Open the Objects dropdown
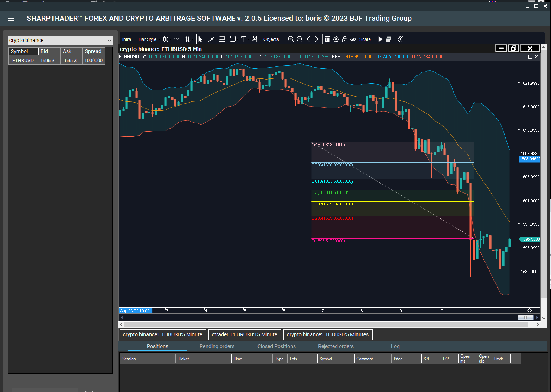 coord(271,39)
